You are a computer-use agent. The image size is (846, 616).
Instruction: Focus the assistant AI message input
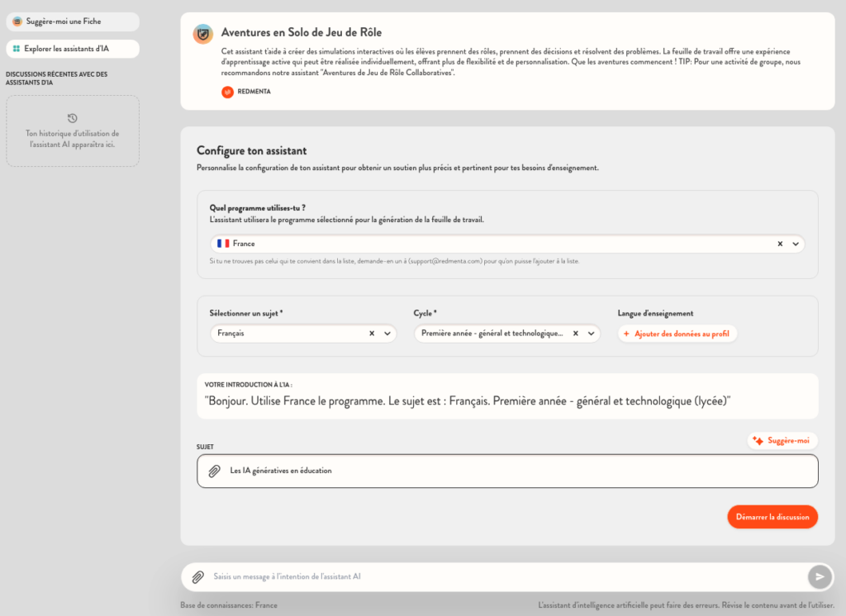(x=496, y=576)
